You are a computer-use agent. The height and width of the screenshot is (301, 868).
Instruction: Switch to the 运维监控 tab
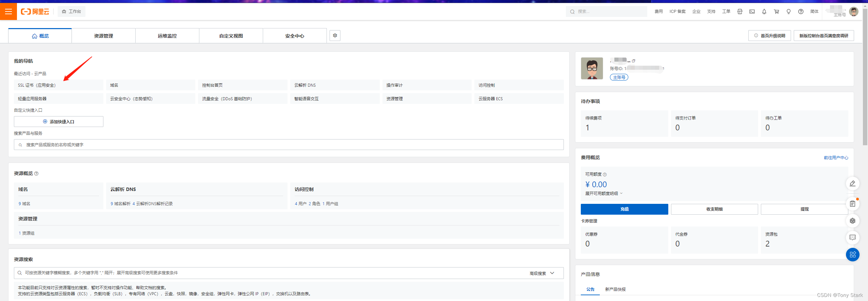tap(167, 36)
